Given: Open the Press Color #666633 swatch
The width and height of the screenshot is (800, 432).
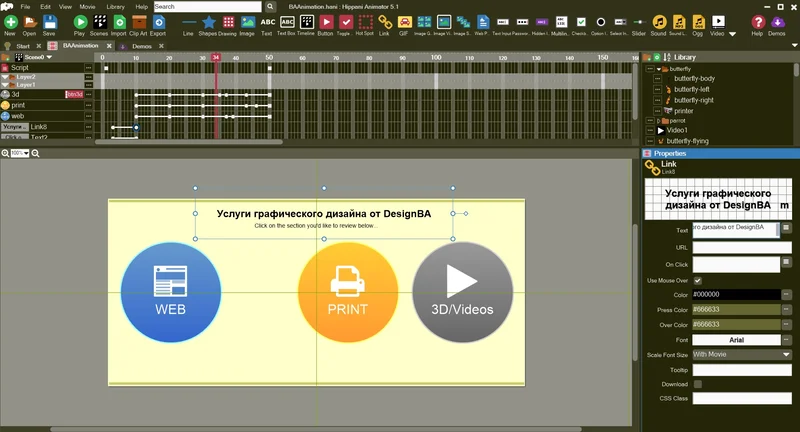Looking at the screenshot, I should click(x=736, y=310).
